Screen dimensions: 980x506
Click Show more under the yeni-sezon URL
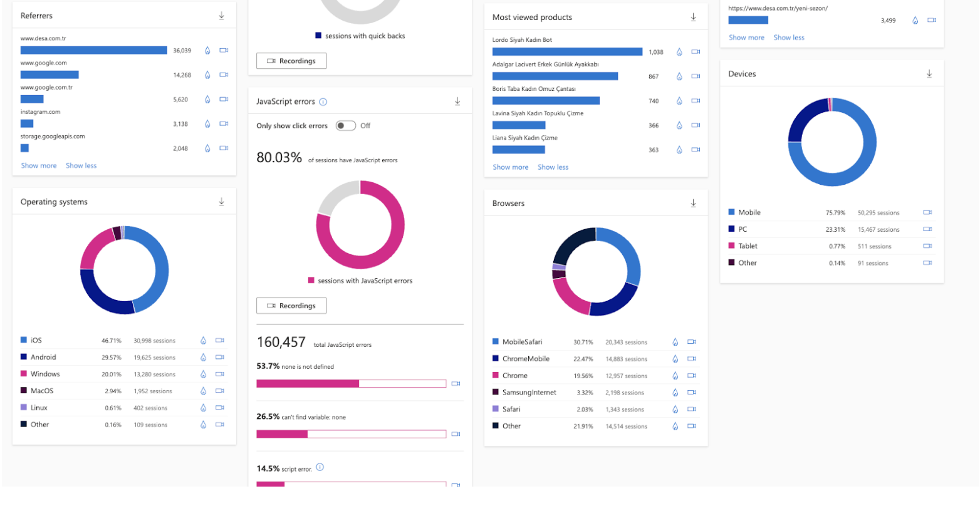(746, 37)
